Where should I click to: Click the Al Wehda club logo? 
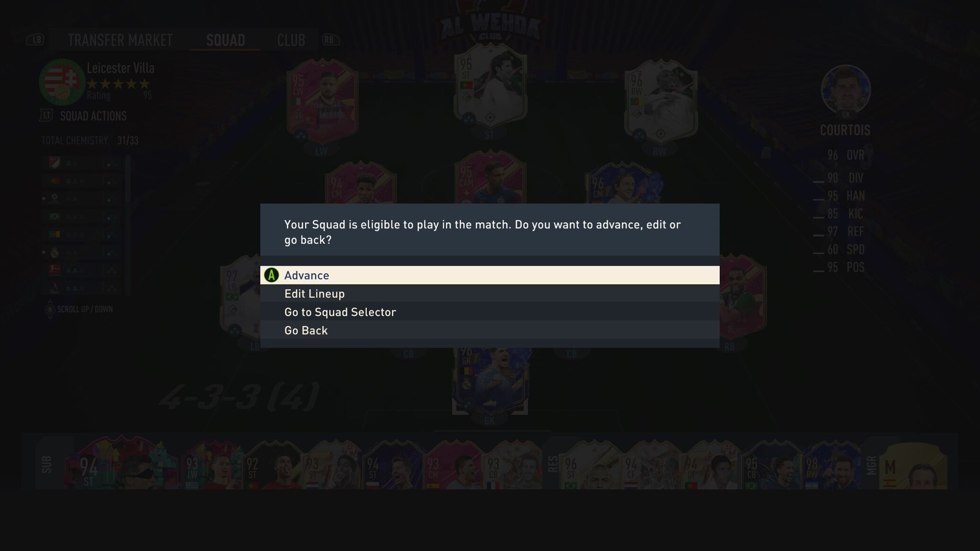(490, 24)
